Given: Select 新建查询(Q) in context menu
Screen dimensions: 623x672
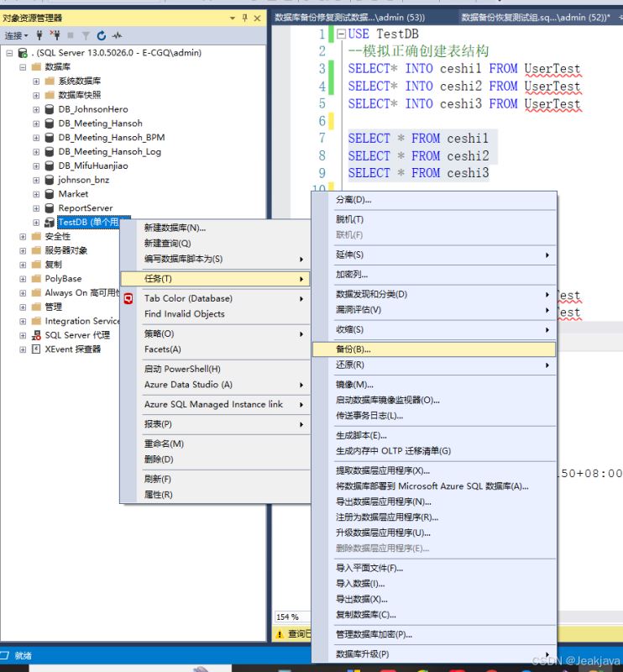Looking at the screenshot, I should pos(214,244).
